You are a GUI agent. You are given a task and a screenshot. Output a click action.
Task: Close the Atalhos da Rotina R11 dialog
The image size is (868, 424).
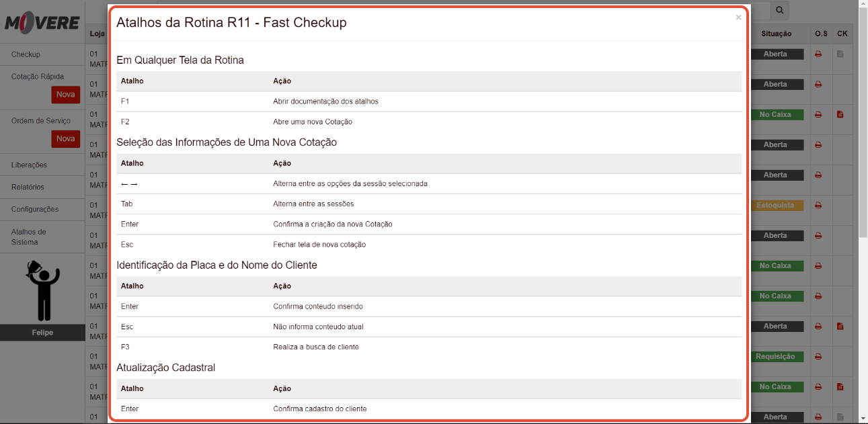[738, 17]
